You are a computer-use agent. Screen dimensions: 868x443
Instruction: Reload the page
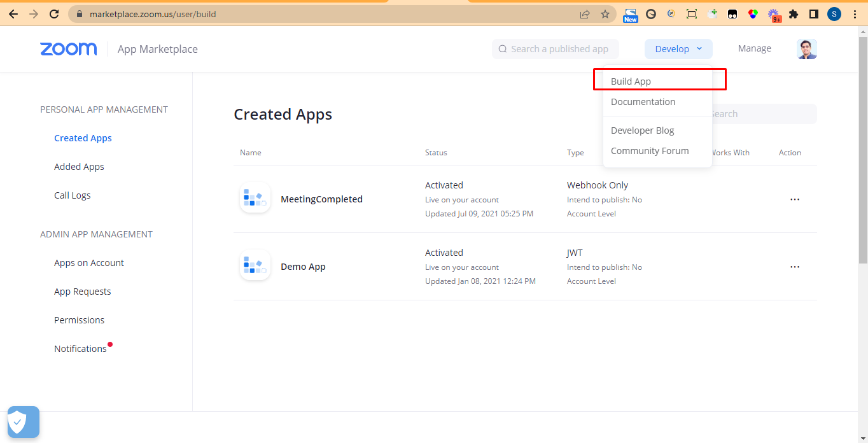click(54, 14)
